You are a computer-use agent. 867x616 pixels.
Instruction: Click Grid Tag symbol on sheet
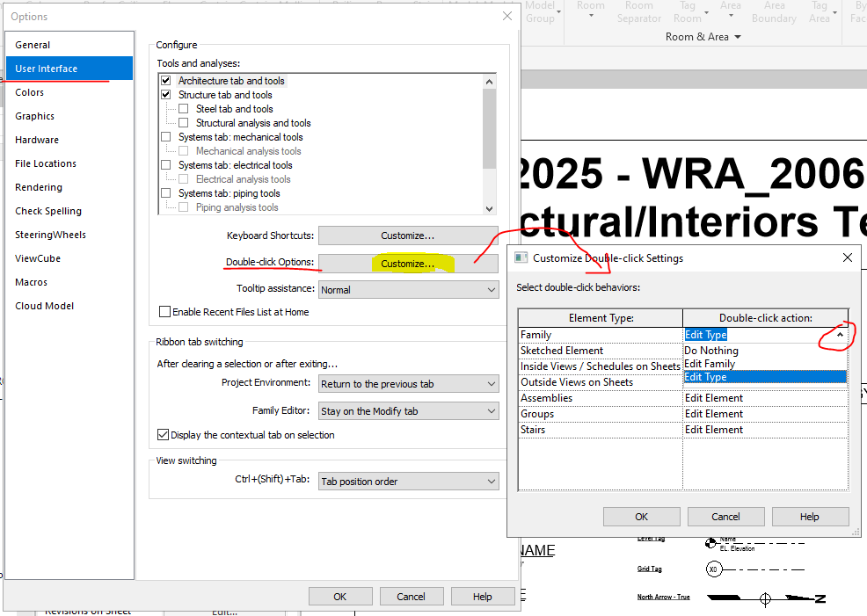click(x=714, y=569)
